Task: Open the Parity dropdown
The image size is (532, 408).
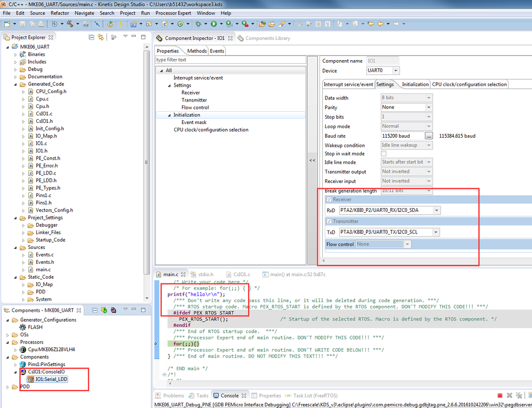Action: click(429, 107)
